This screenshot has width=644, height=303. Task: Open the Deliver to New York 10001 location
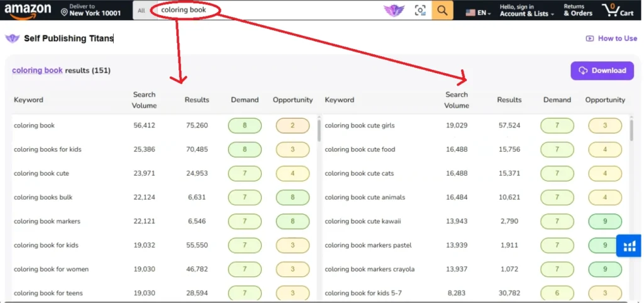[91, 10]
